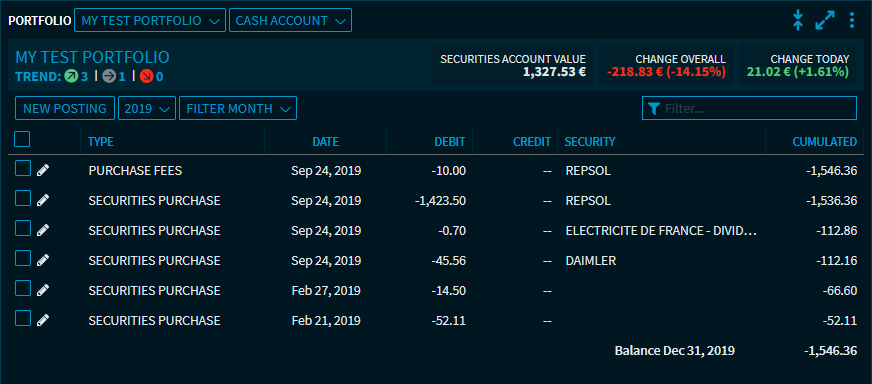Toggle the select-all checkbox in header
Image resolution: width=872 pixels, height=384 pixels.
[22, 139]
